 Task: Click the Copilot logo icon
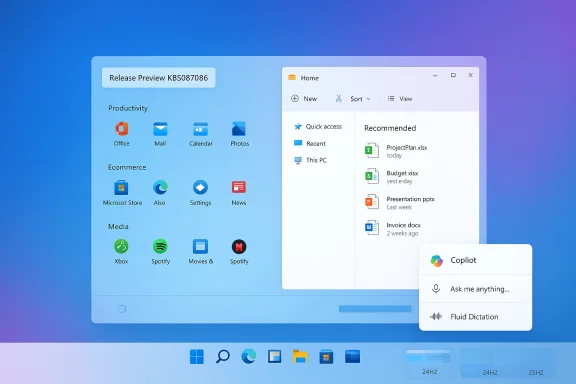pyautogui.click(x=437, y=261)
